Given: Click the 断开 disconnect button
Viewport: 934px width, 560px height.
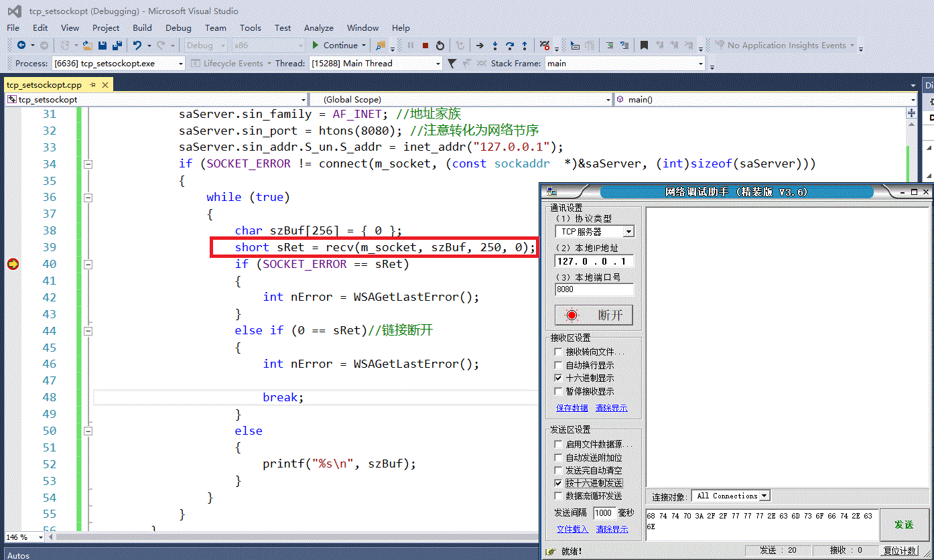Looking at the screenshot, I should pyautogui.click(x=594, y=316).
